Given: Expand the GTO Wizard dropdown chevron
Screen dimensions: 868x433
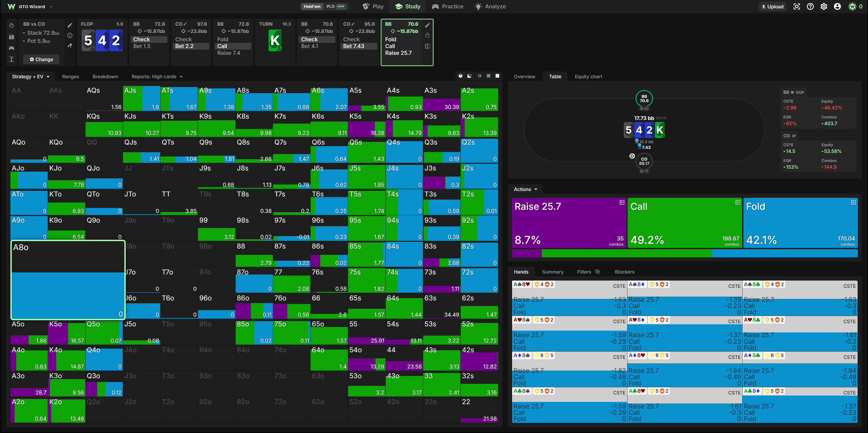Looking at the screenshot, I should pyautogui.click(x=51, y=6).
